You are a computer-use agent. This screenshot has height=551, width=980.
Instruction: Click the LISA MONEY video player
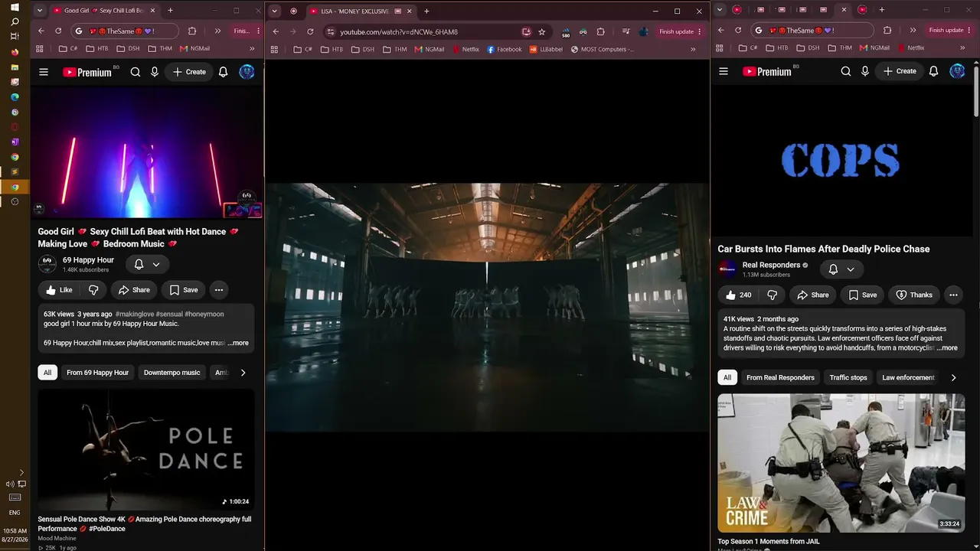click(x=488, y=307)
